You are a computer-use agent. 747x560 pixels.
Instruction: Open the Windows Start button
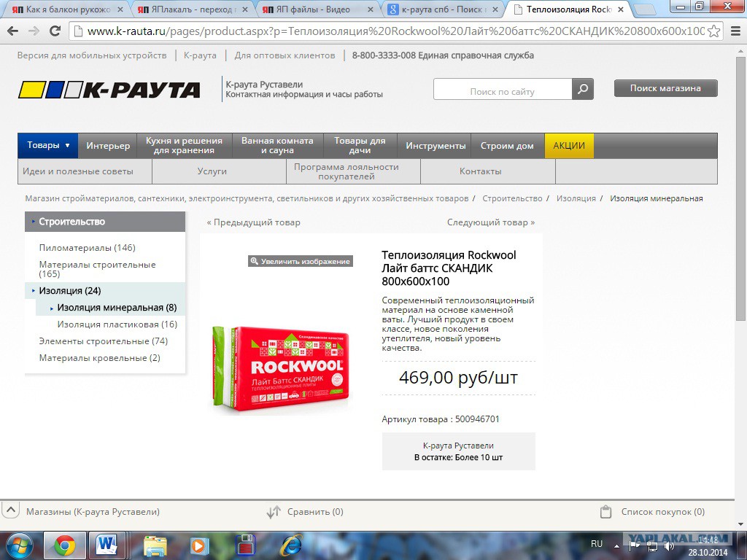click(19, 545)
